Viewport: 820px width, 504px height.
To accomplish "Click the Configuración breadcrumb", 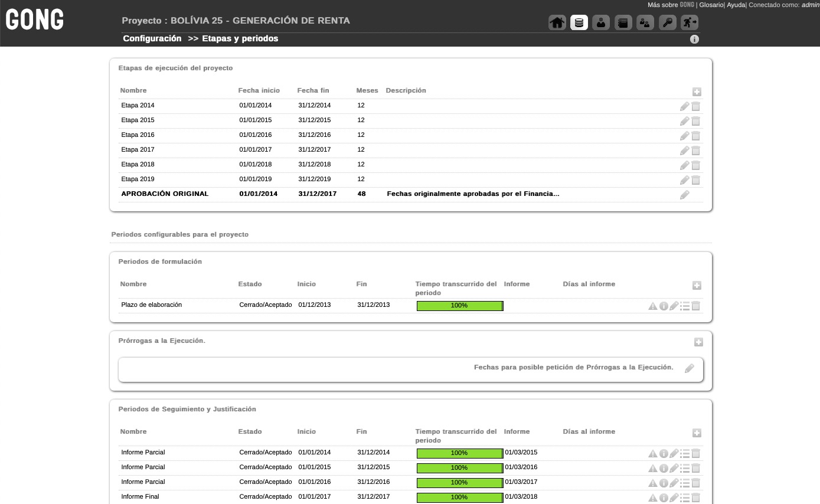I will click(x=152, y=38).
